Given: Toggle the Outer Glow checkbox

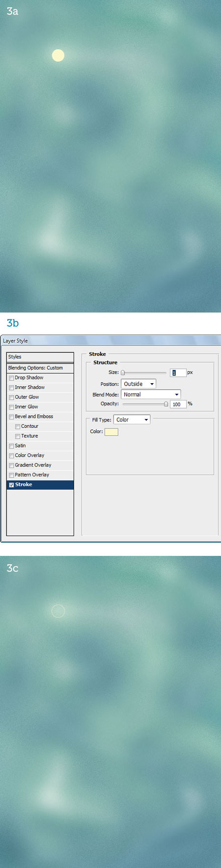Looking at the screenshot, I should coord(11,398).
